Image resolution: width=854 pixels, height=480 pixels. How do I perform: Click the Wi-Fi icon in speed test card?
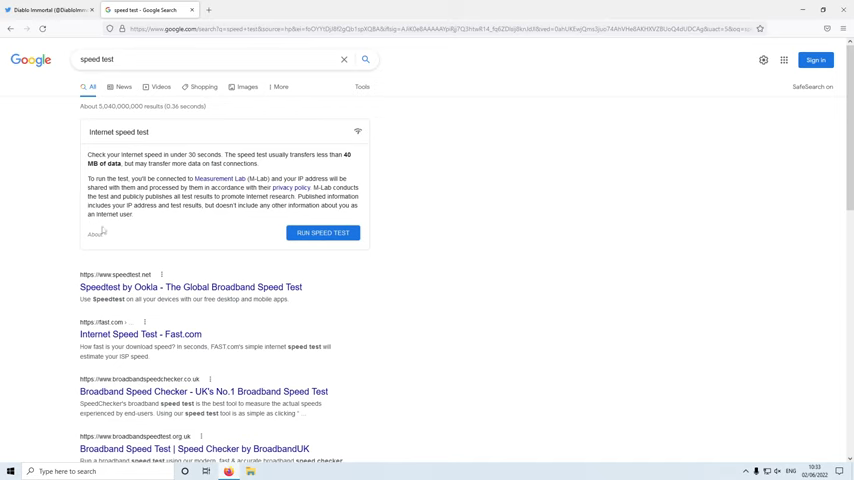click(x=358, y=131)
